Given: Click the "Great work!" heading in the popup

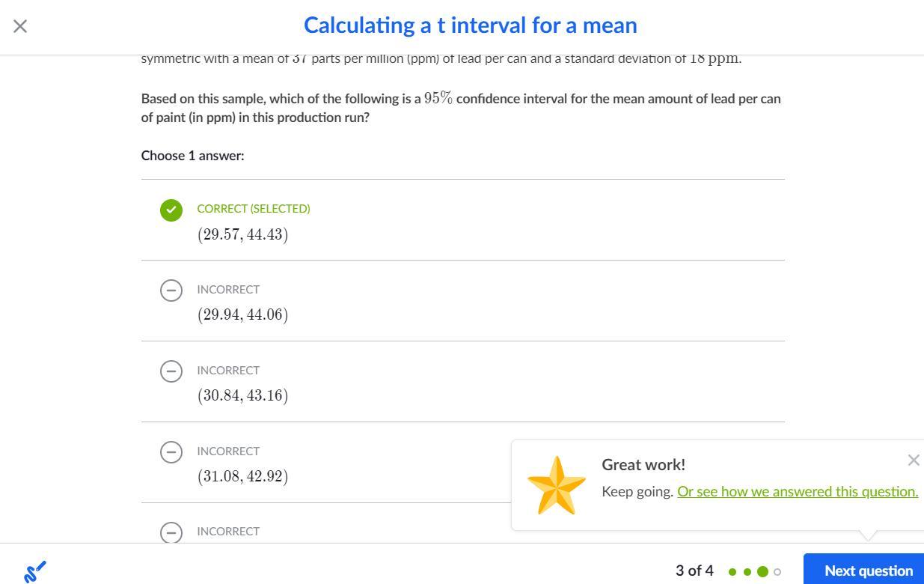Looking at the screenshot, I should [x=643, y=464].
